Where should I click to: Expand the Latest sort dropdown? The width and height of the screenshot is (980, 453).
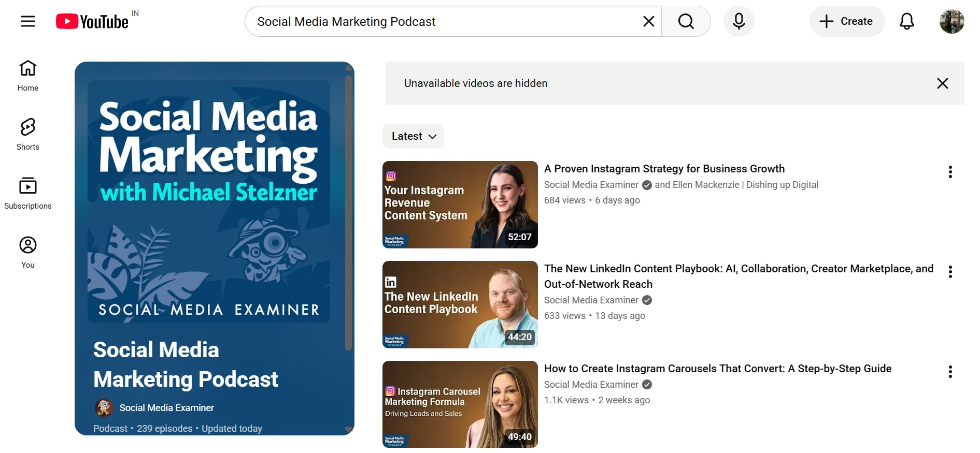click(413, 136)
